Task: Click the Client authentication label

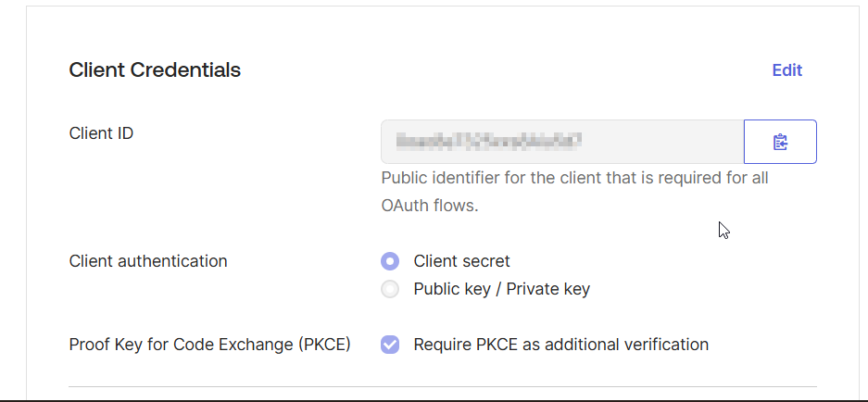Action: click(x=148, y=261)
